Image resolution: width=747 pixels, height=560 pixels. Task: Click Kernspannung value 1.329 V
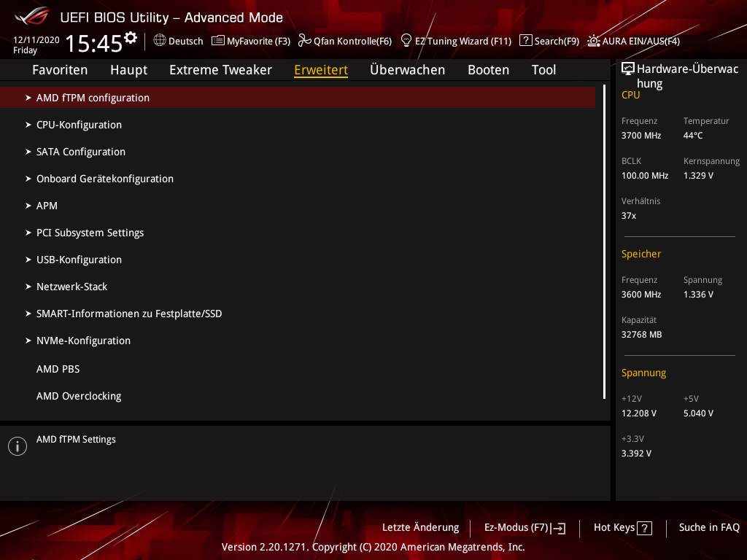click(698, 176)
